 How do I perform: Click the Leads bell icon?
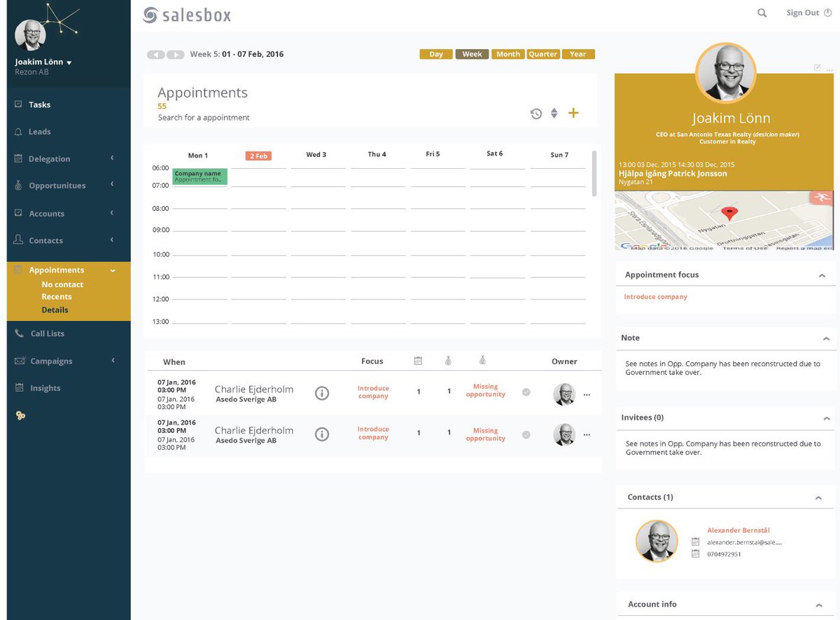click(18, 132)
